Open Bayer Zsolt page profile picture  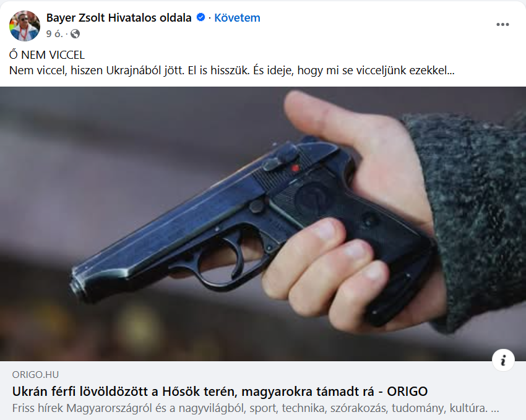tap(25, 25)
